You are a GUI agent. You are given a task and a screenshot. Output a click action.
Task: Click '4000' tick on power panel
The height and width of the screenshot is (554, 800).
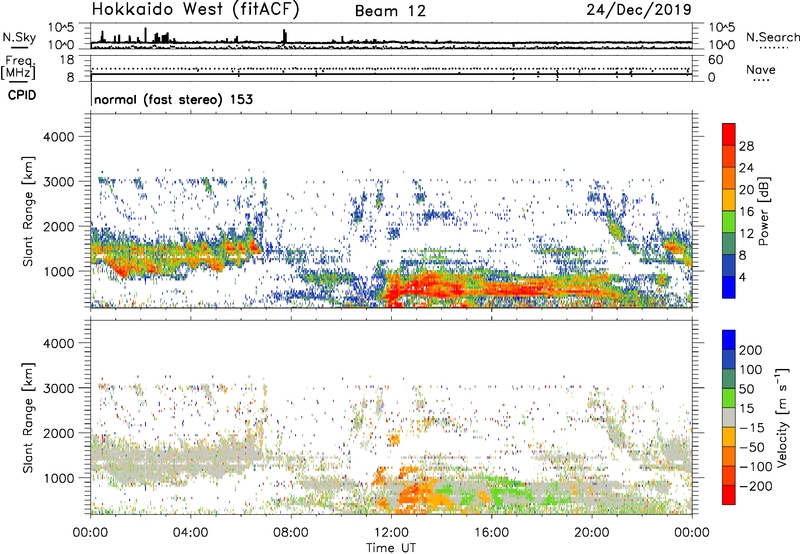pos(59,137)
